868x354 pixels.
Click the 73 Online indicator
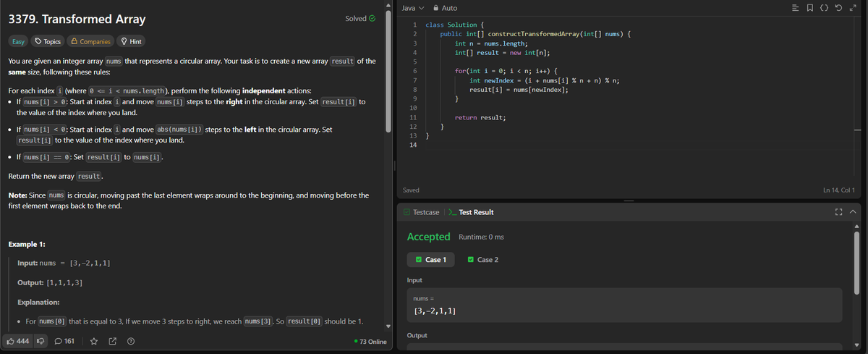369,342
